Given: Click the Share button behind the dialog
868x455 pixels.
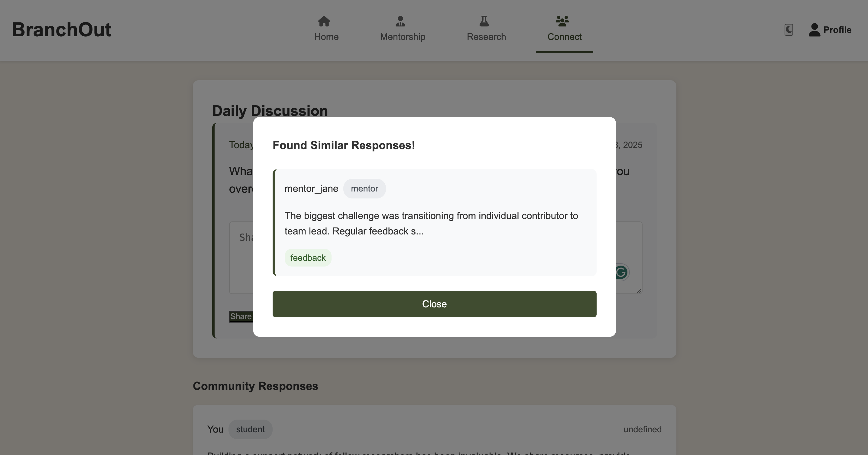Looking at the screenshot, I should (241, 316).
